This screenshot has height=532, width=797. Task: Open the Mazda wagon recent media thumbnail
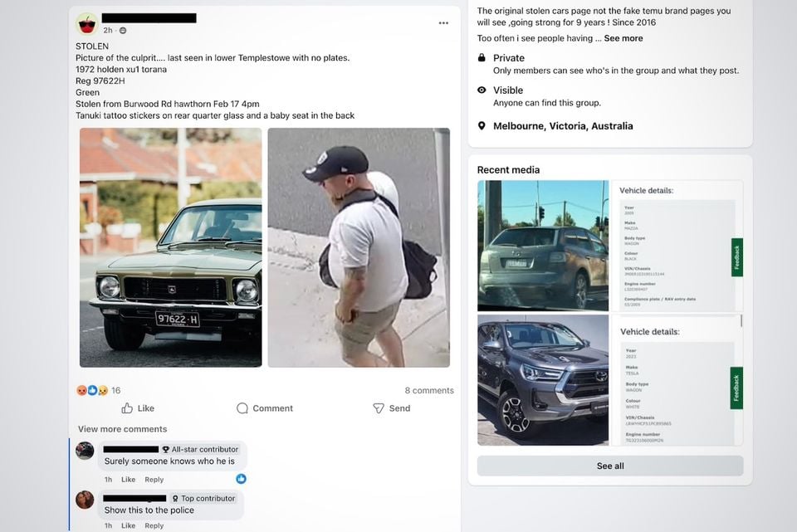[543, 246]
